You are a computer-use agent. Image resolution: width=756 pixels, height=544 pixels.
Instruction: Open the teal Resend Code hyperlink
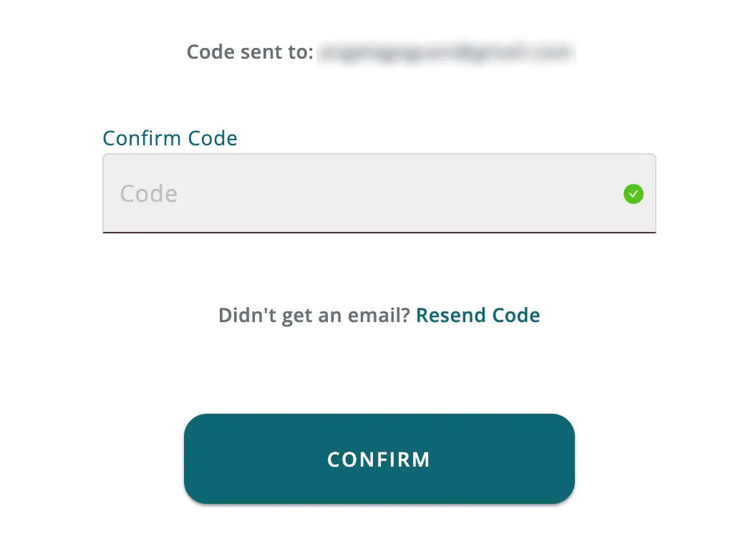(x=478, y=315)
